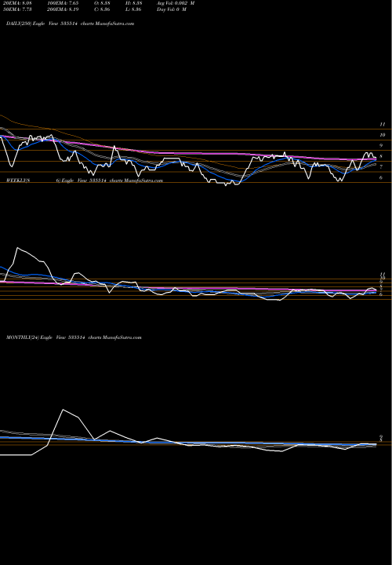Viewport: 392px width, 565px height.
Task: Click the peak of the monthly price line
Action: (64, 410)
